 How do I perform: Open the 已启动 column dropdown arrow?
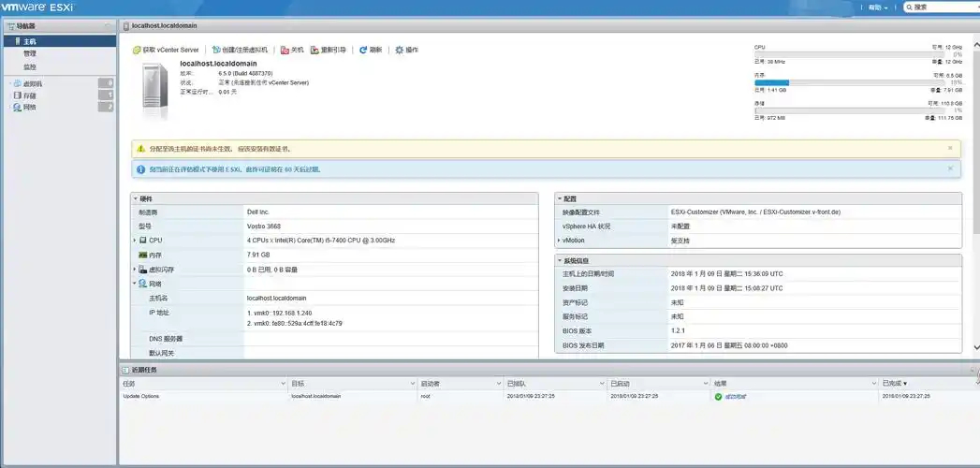[x=706, y=384]
